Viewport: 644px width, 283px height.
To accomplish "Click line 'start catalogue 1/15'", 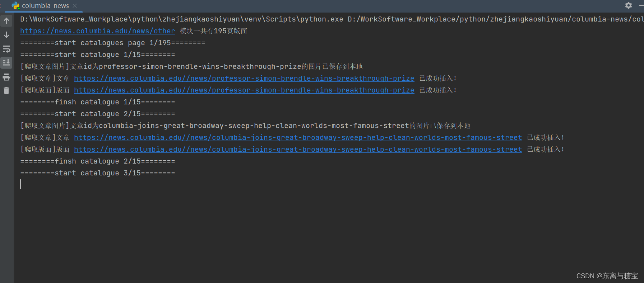I will [98, 55].
